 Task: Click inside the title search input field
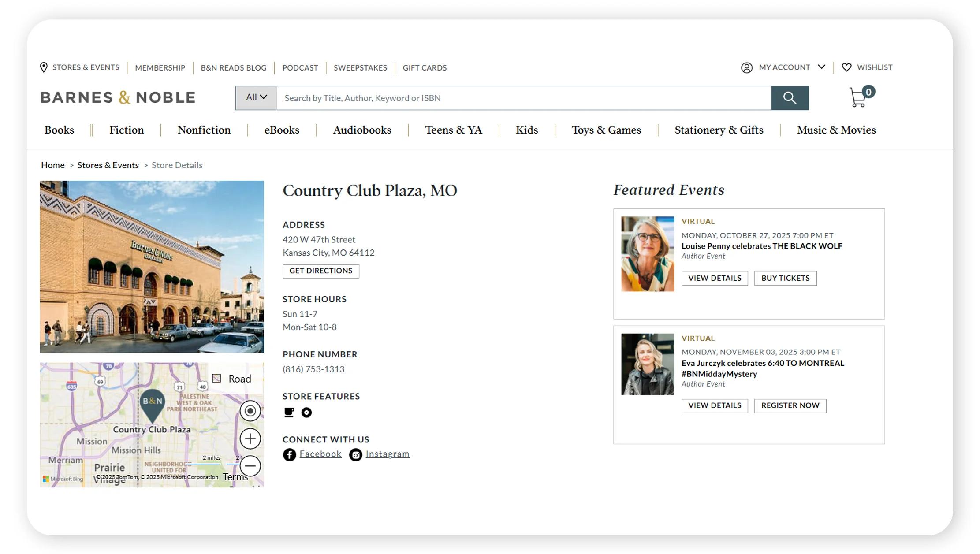tap(485, 98)
